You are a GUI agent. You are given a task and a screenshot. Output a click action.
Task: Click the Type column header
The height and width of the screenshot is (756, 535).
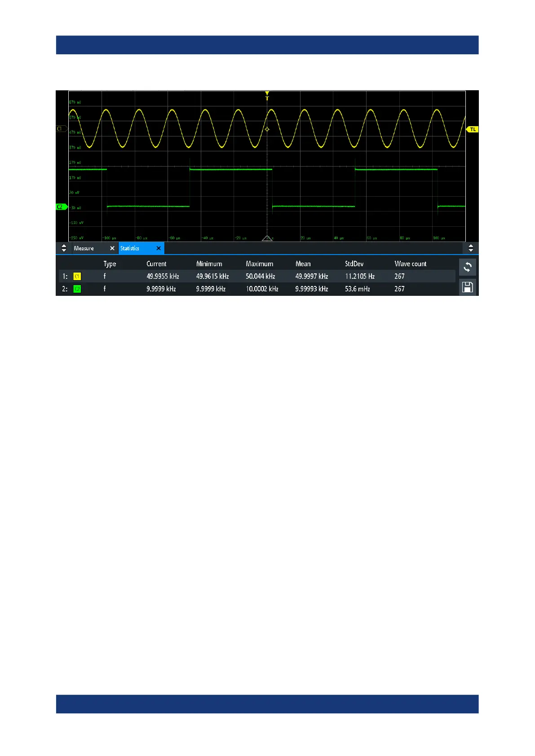coord(110,264)
